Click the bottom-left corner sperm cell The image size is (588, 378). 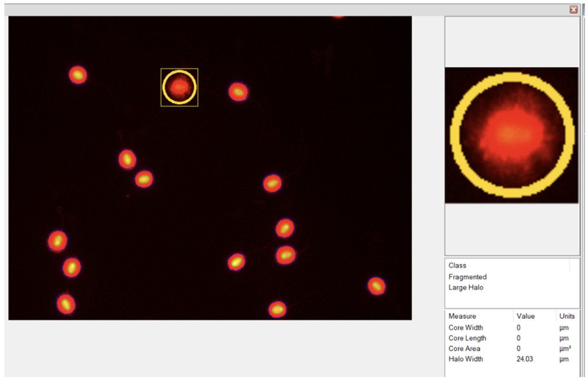(x=66, y=304)
